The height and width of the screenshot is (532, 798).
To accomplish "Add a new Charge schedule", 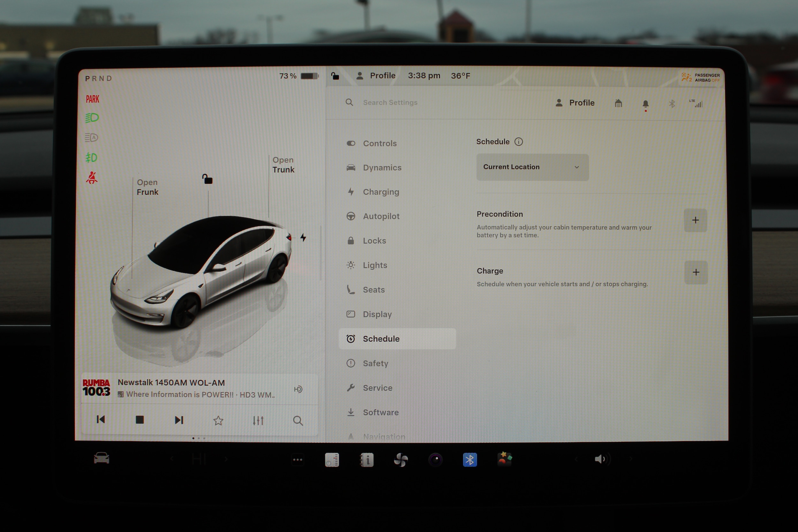I will pyautogui.click(x=696, y=272).
